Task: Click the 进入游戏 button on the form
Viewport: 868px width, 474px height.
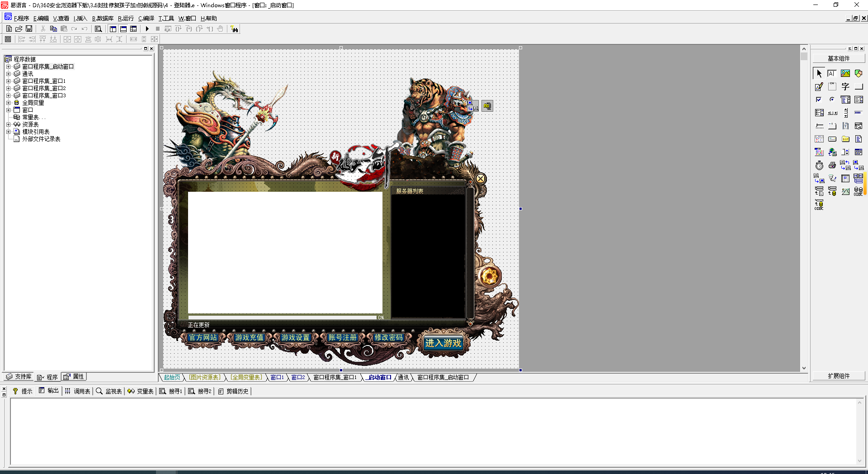Action: click(x=443, y=343)
